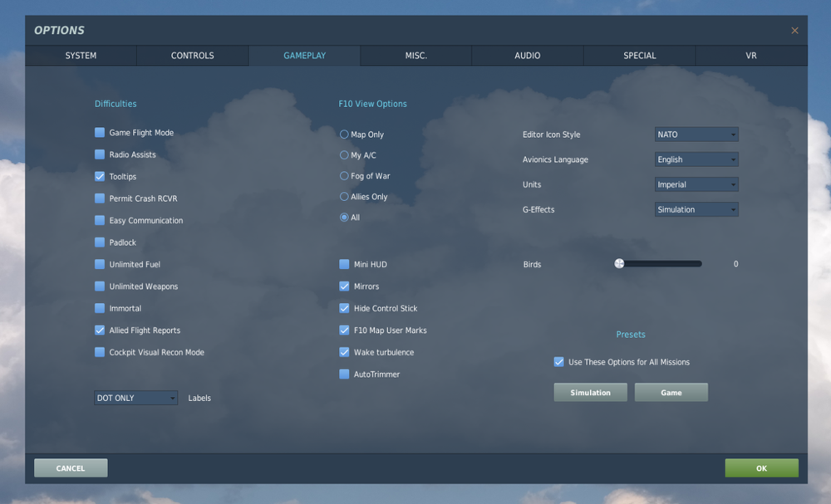Enable Cockpit Visual Recon Mode
This screenshot has height=504, width=831.
tap(100, 352)
